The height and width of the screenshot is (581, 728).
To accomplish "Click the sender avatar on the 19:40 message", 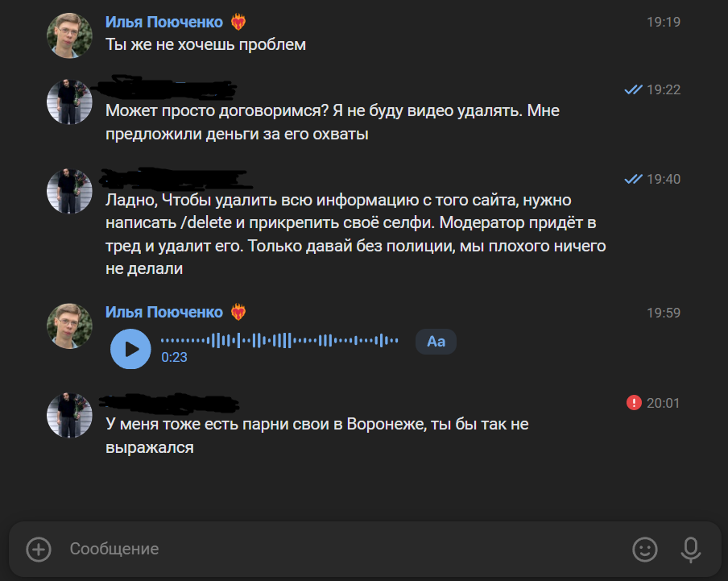I will pyautogui.click(x=69, y=192).
